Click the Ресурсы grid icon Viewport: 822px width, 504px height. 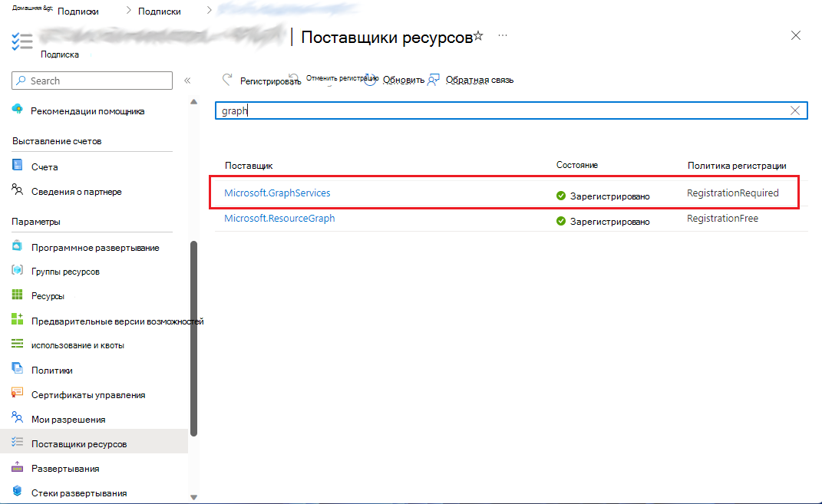tap(18, 295)
